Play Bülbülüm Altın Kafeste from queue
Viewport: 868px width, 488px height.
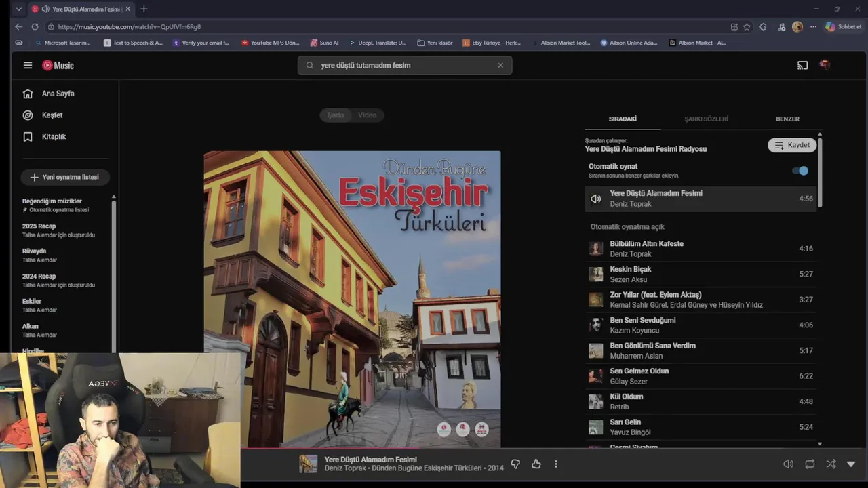[x=701, y=249]
